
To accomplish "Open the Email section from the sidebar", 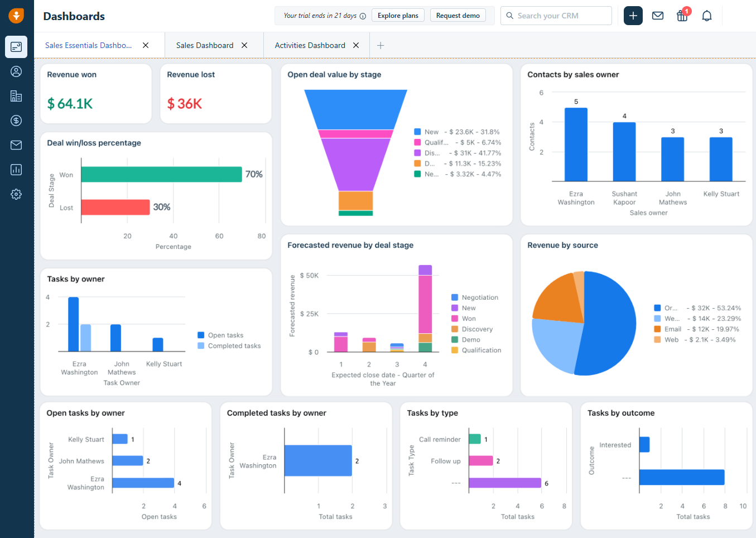I will point(16,145).
